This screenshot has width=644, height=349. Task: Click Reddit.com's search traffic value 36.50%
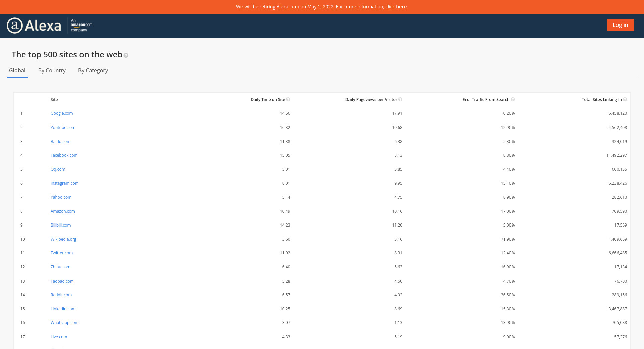508,295
